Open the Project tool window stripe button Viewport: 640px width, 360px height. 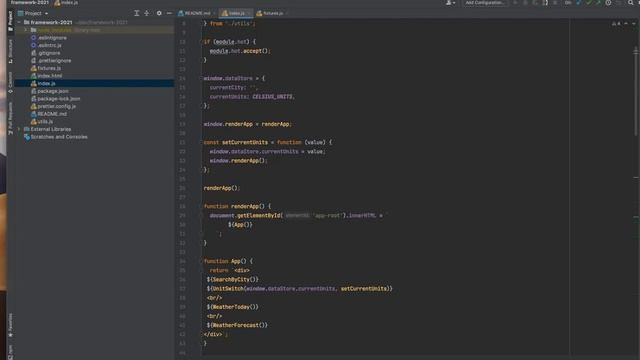coord(10,21)
